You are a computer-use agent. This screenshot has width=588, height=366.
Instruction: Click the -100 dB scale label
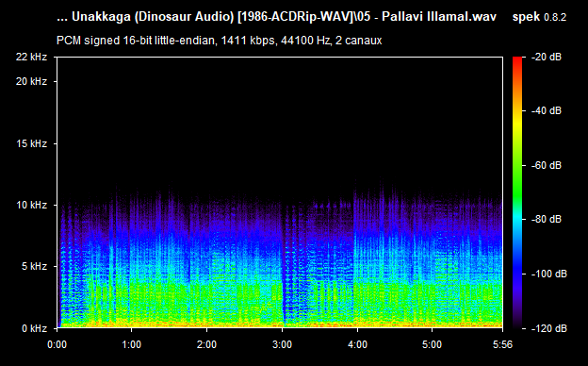pyautogui.click(x=549, y=274)
